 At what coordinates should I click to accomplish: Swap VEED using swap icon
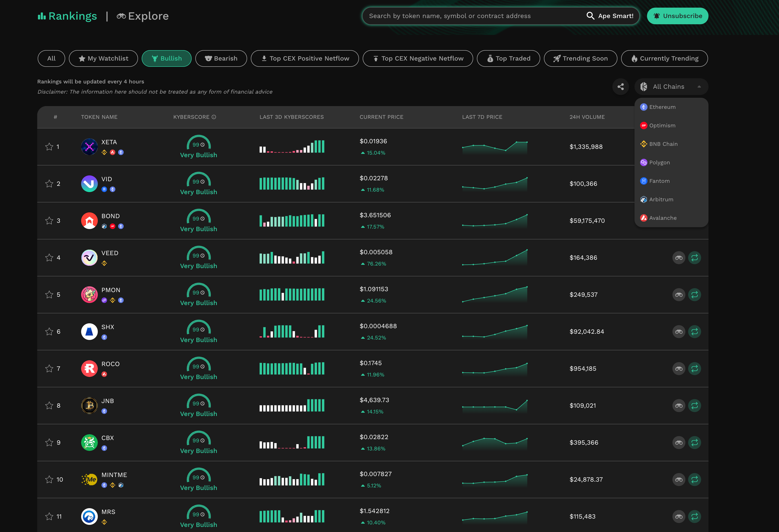[695, 258]
